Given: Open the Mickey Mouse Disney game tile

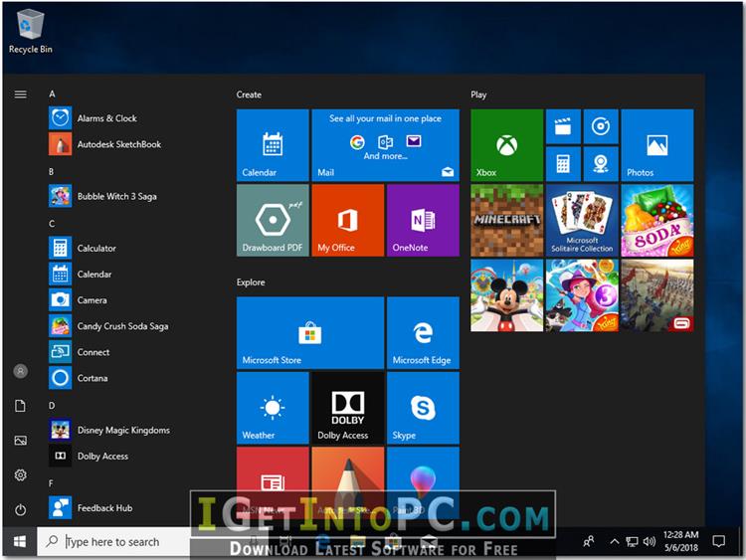Looking at the screenshot, I should click(506, 295).
